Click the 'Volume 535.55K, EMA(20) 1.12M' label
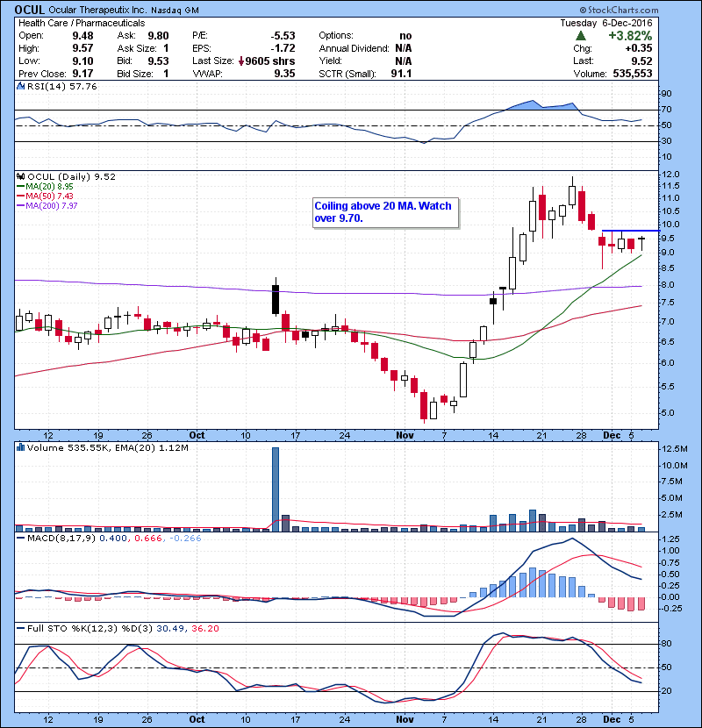702x728 pixels. pos(108,447)
